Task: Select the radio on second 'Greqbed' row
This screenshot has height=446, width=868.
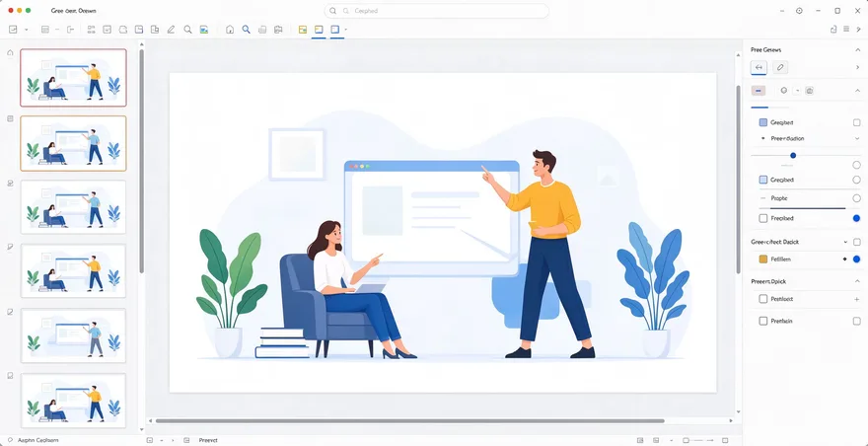Action: 857,180
